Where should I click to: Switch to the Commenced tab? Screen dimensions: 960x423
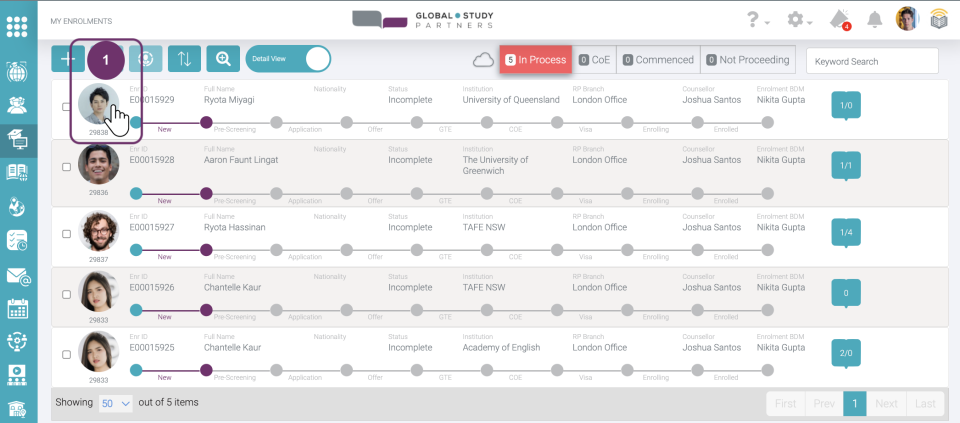657,60
